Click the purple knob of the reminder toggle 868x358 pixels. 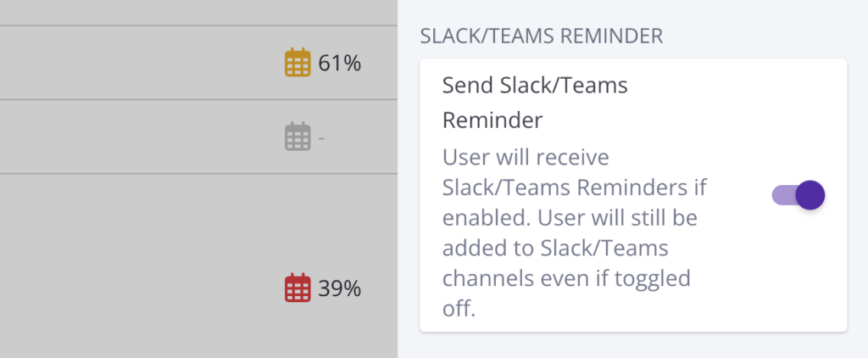(810, 195)
